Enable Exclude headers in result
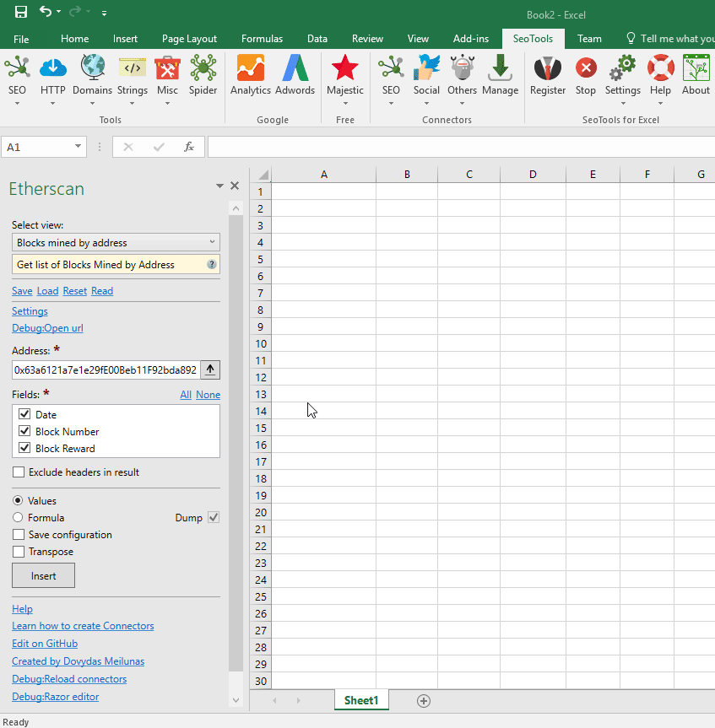The width and height of the screenshot is (715, 728). (19, 472)
